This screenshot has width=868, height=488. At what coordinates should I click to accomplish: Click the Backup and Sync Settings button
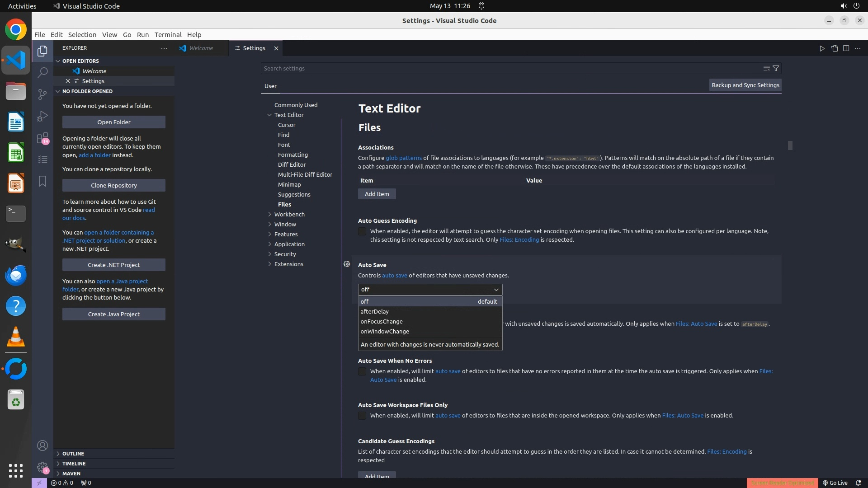(x=745, y=85)
